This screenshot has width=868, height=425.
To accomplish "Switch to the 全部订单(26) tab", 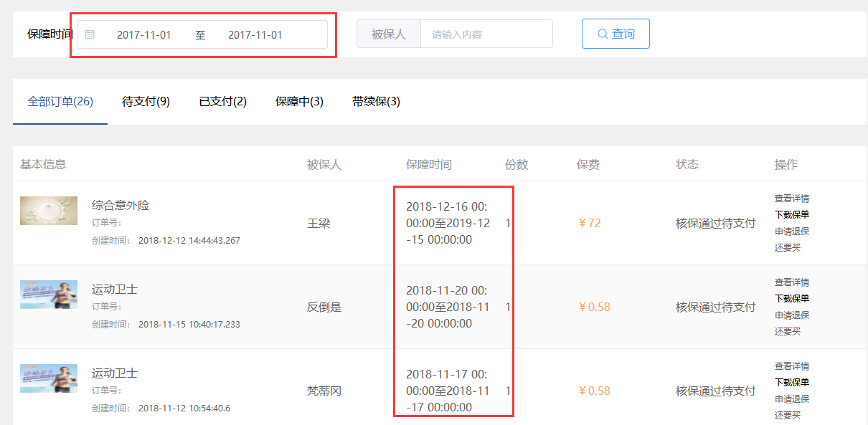I will (x=60, y=102).
